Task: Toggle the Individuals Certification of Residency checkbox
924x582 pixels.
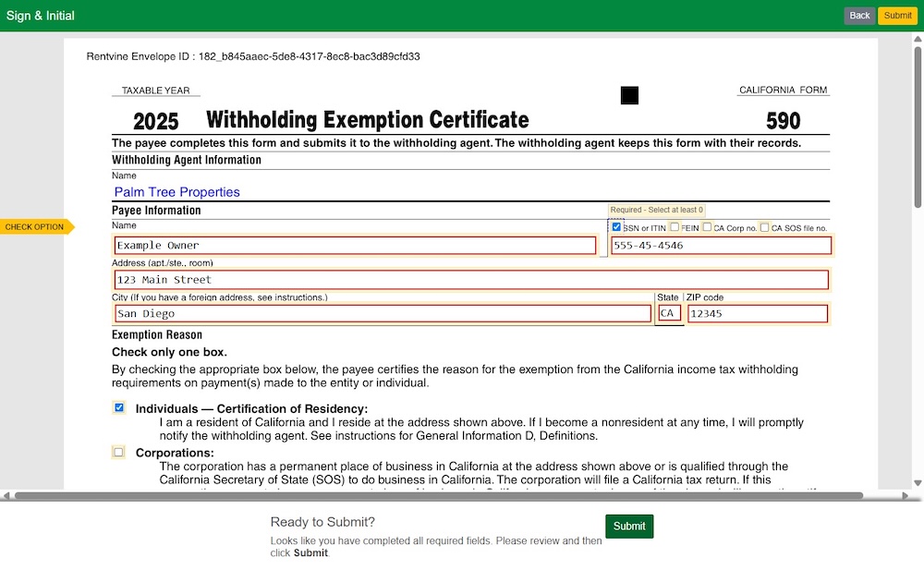Action: point(119,407)
